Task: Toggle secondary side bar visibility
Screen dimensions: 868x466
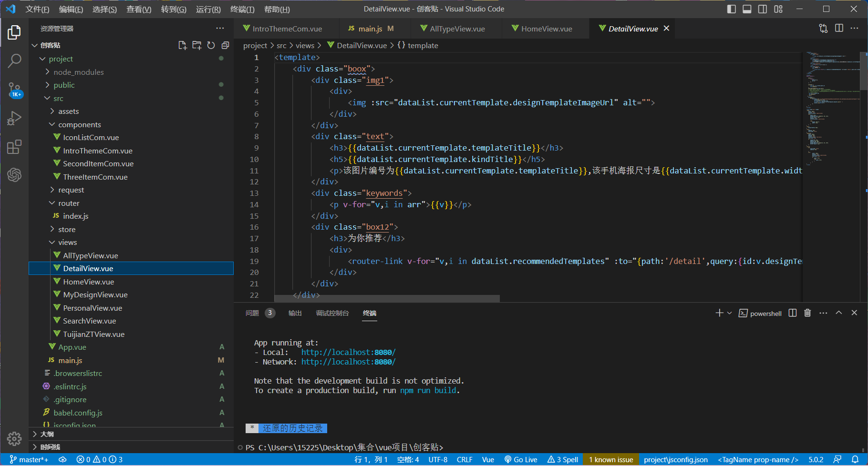Action: point(763,9)
